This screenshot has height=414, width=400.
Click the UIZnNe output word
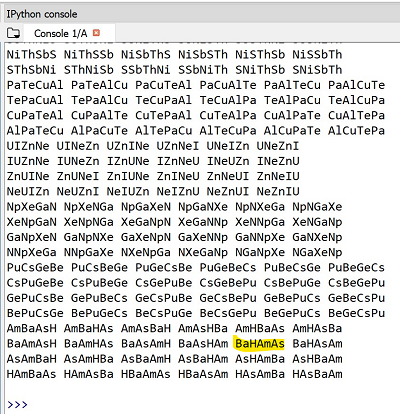28,146
